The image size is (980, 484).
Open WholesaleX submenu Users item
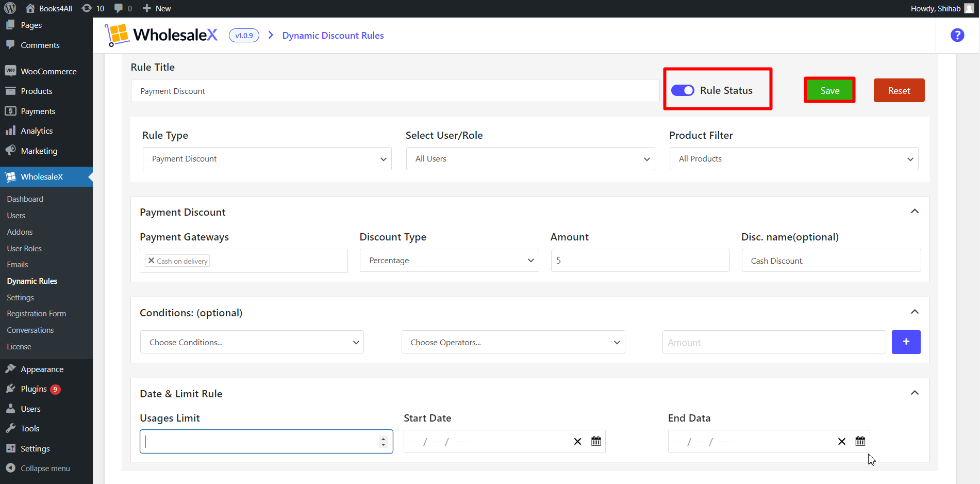tap(16, 215)
